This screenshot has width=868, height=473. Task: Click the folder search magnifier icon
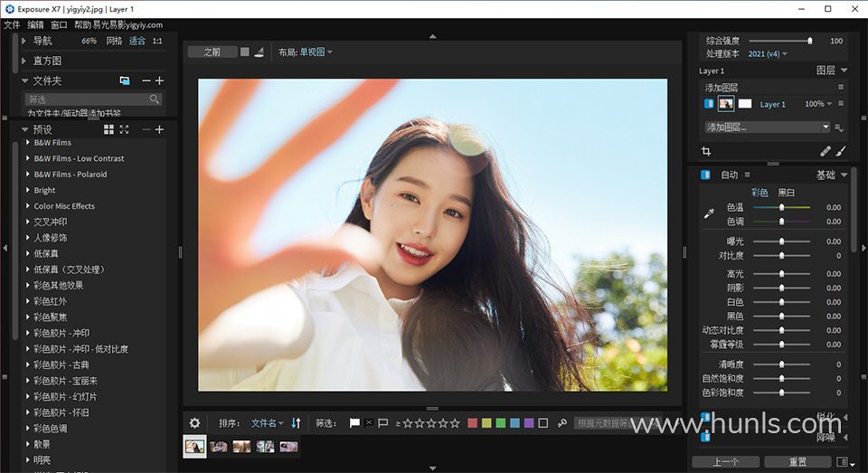(155, 99)
